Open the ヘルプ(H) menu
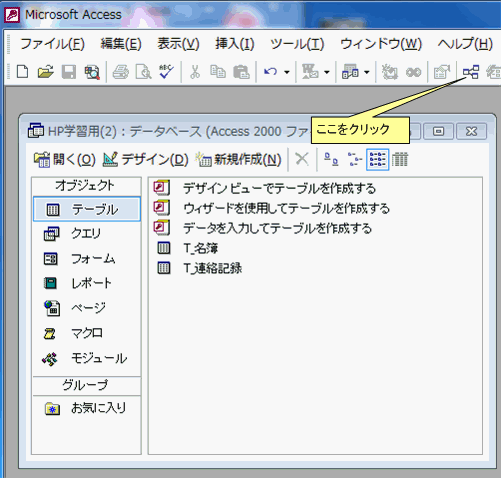Viewport: 501px width, 478px height. 465,44
